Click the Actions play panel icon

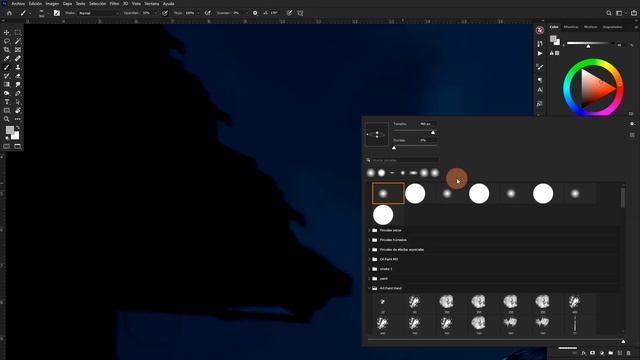click(540, 53)
